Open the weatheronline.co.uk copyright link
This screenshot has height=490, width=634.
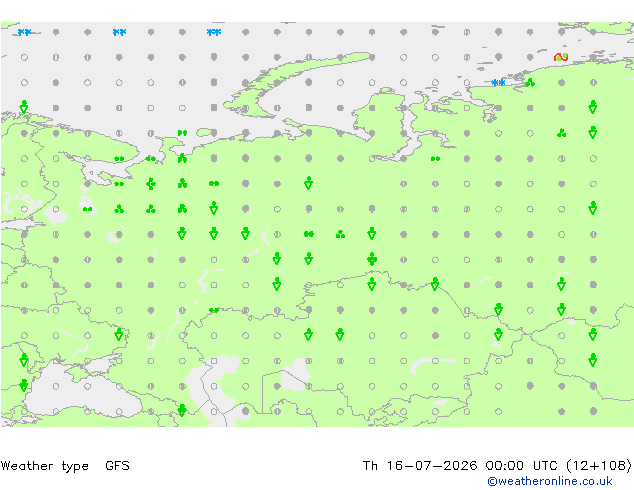point(550,481)
